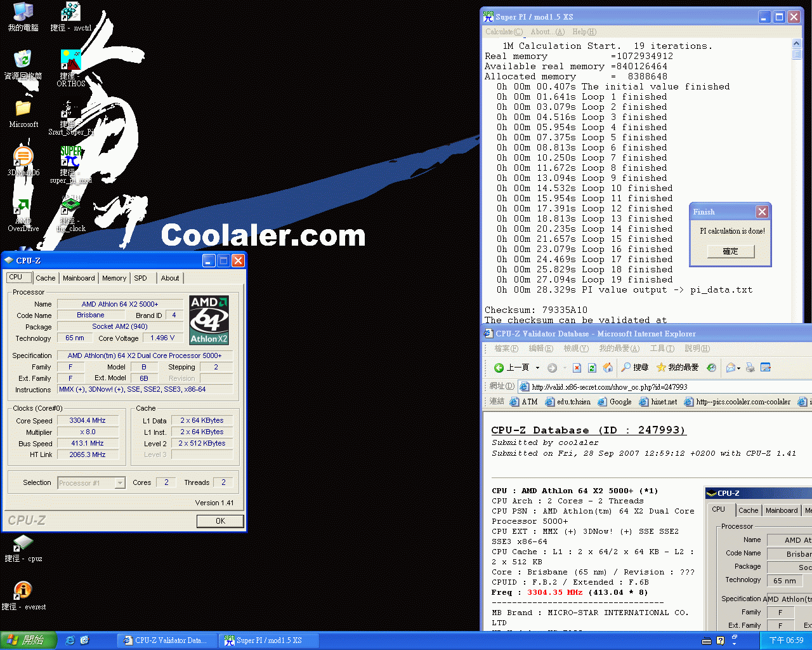Image resolution: width=812 pixels, height=650 pixels.
Task: Open Google link in IE links bar
Action: (615, 402)
